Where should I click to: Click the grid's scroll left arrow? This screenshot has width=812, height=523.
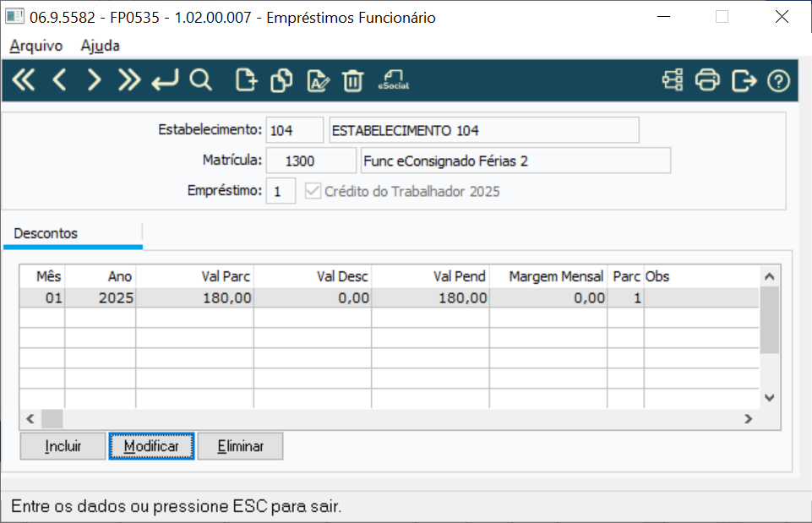[30, 419]
